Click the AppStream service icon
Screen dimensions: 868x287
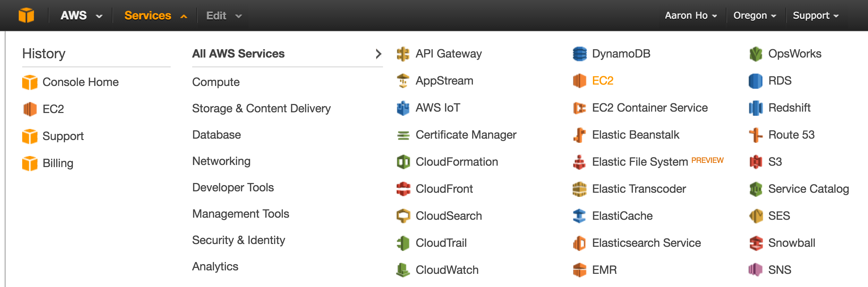coord(403,81)
